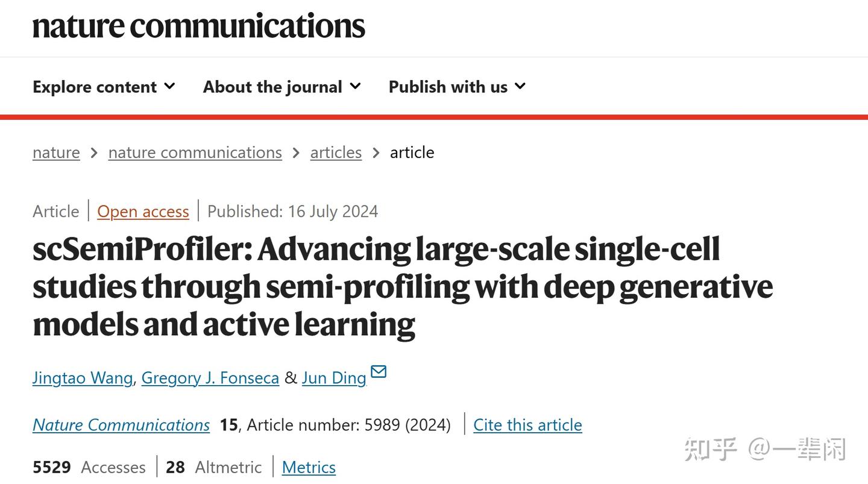Click the chevron next to Publish with us
This screenshot has width=868, height=484.
520,86
